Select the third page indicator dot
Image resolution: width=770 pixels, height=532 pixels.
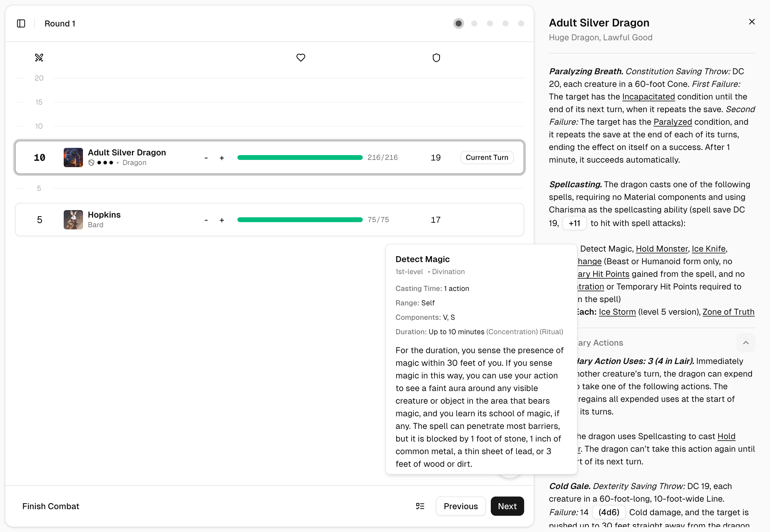click(x=490, y=23)
